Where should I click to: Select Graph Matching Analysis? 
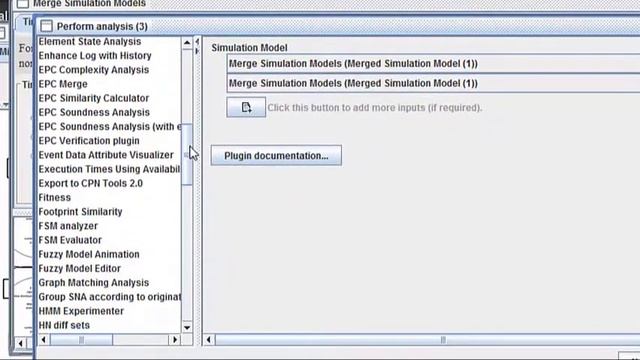coord(94,282)
